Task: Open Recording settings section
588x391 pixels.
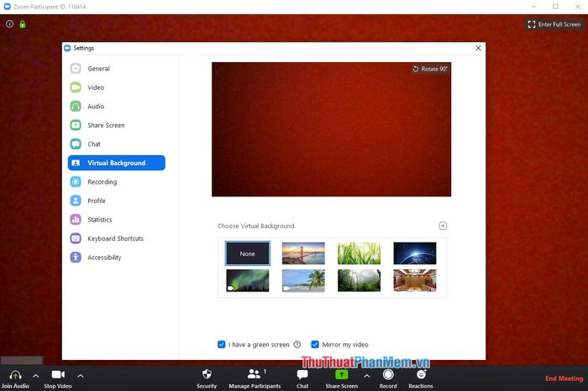Action: pos(116,181)
